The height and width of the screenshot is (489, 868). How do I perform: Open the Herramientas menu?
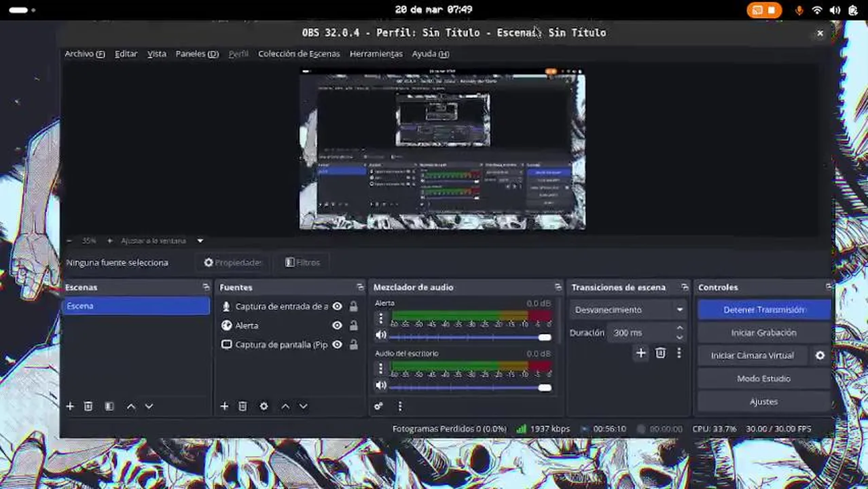tap(376, 54)
